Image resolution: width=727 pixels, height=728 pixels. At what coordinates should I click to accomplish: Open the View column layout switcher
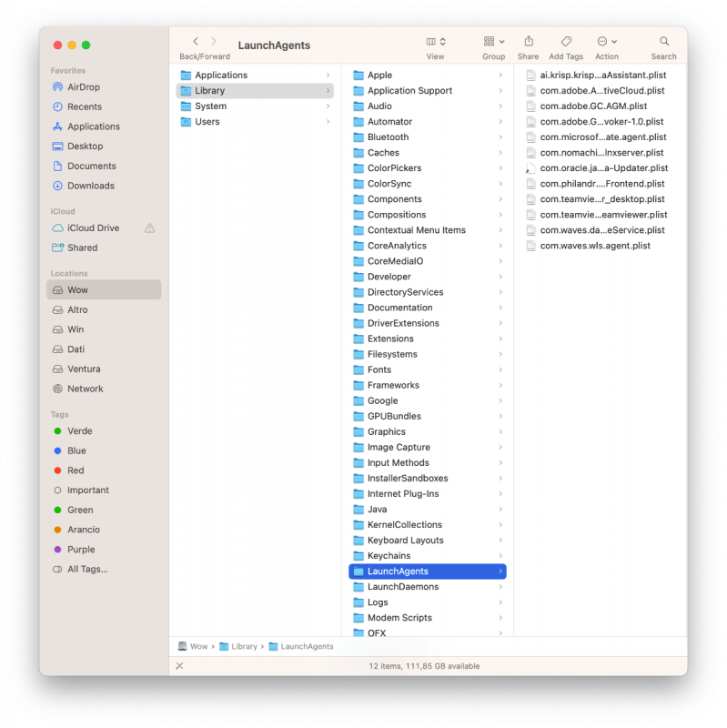[436, 42]
